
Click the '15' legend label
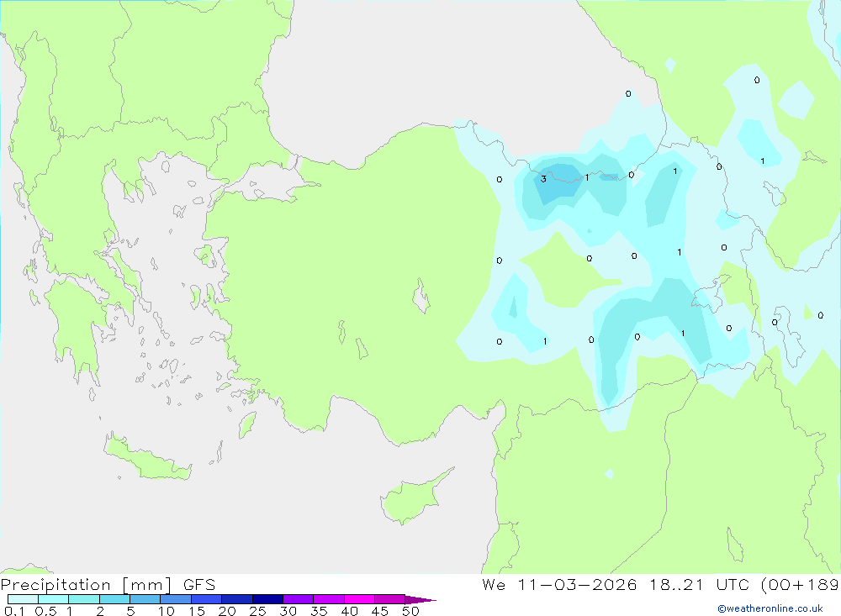[x=197, y=611]
